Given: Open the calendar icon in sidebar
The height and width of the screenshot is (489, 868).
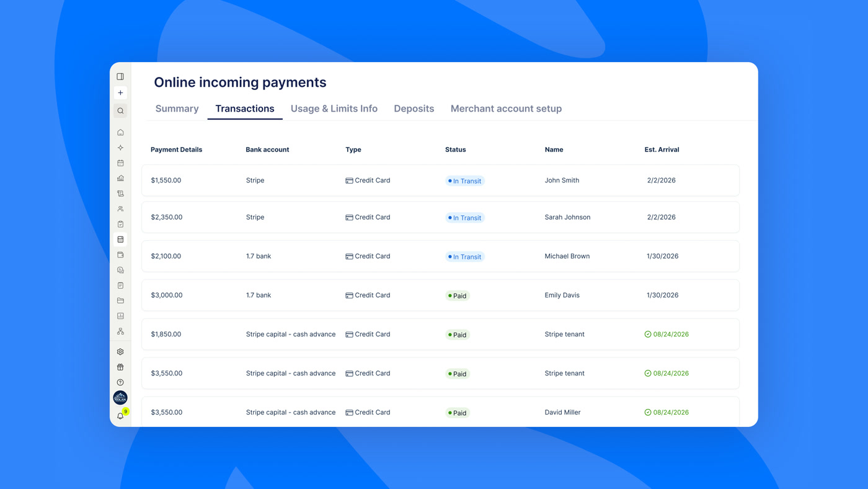Looking at the screenshot, I should (120, 163).
